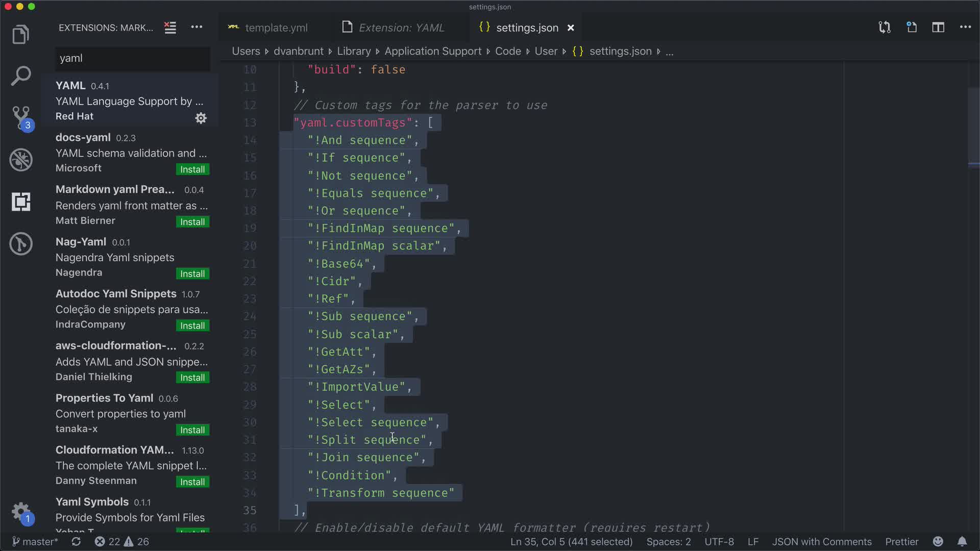Clear extensions search results icon
The image size is (980, 551).
(x=170, y=28)
